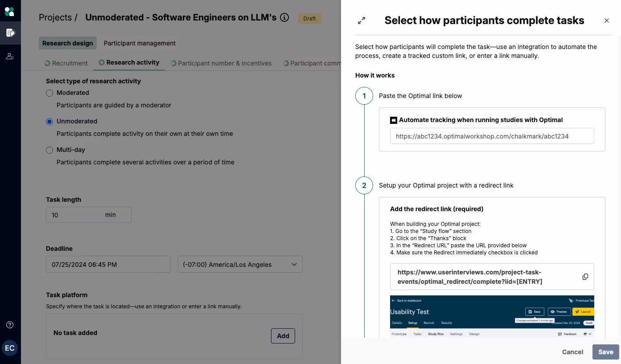Click the Usability Test screenshot thumbnail
621x364 pixels.
[x=492, y=316]
